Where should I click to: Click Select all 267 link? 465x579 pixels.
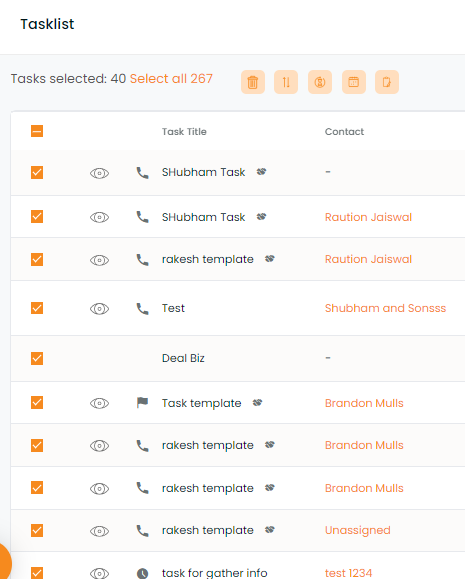(x=171, y=79)
